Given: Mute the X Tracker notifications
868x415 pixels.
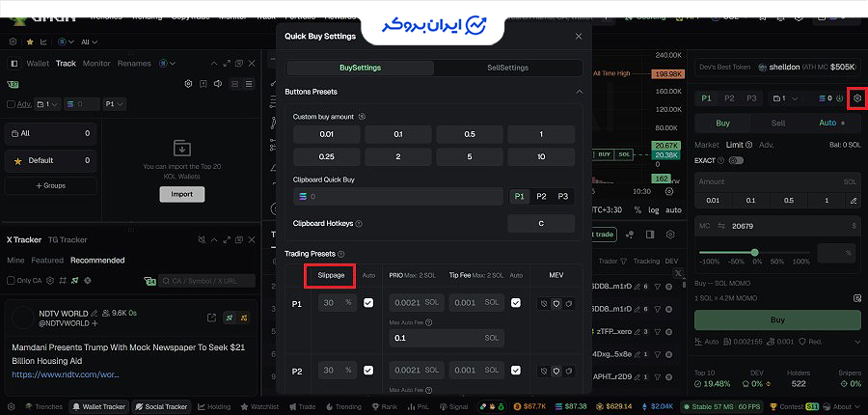Looking at the screenshot, I should tap(203, 240).
